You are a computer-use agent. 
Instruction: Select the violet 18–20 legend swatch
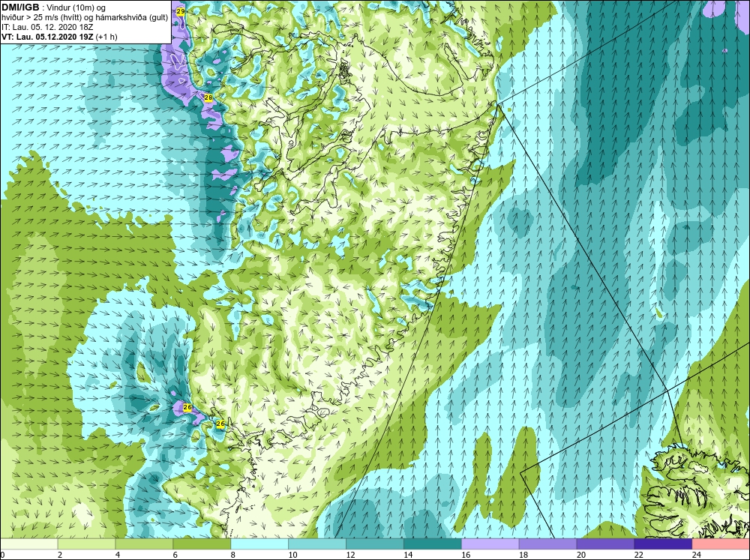pyautogui.click(x=547, y=544)
